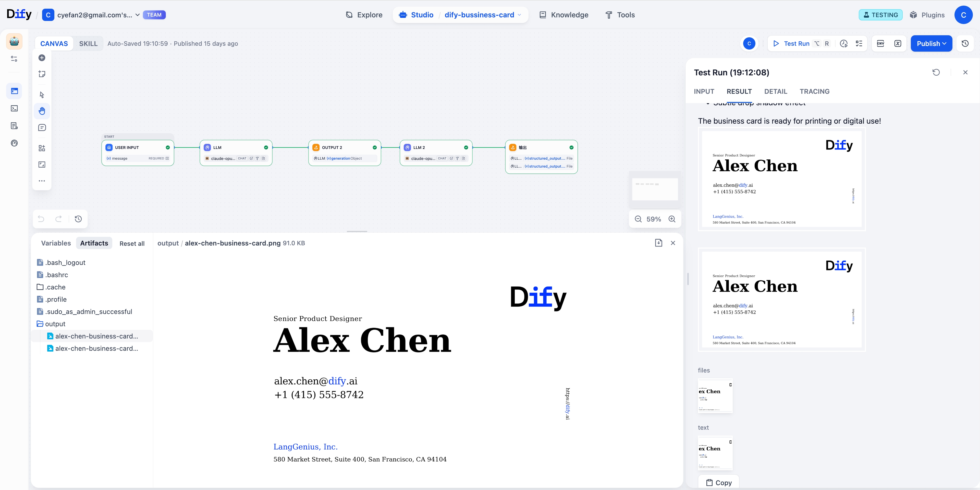
Task: Switch to Variables panel toggle
Action: click(56, 243)
